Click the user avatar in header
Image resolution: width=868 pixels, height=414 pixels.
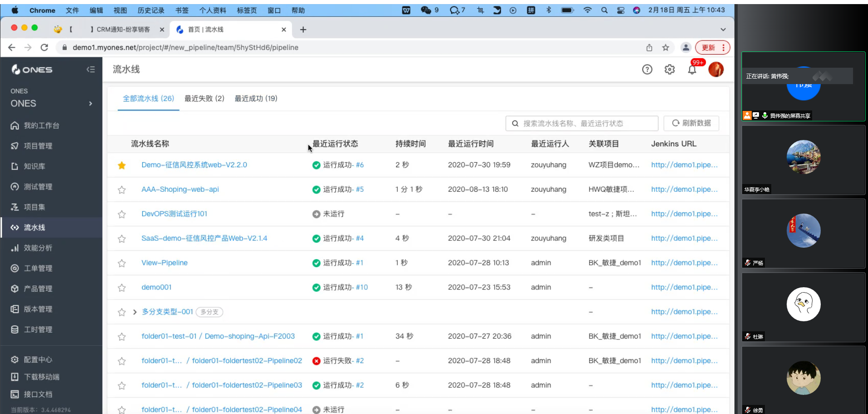coord(716,70)
